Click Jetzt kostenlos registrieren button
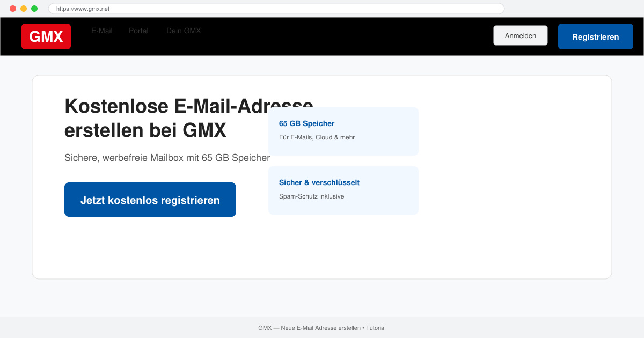The height and width of the screenshot is (338, 644). click(150, 200)
